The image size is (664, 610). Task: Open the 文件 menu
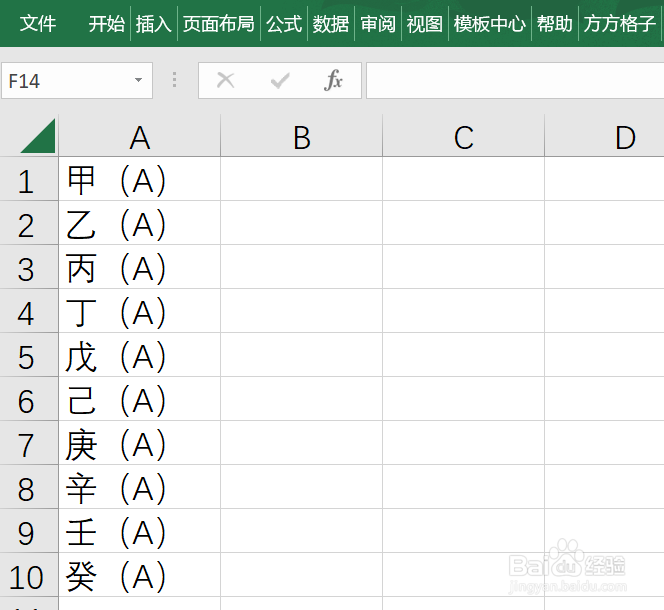pos(38,23)
